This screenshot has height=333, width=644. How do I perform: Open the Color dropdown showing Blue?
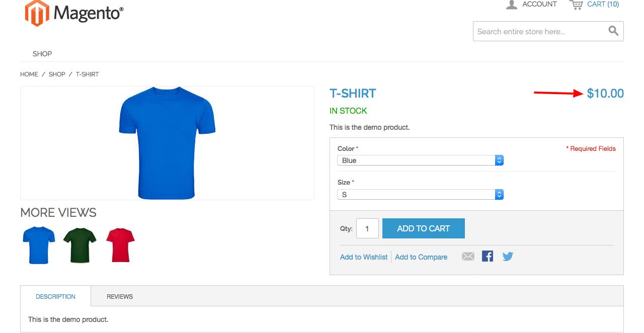tap(420, 160)
